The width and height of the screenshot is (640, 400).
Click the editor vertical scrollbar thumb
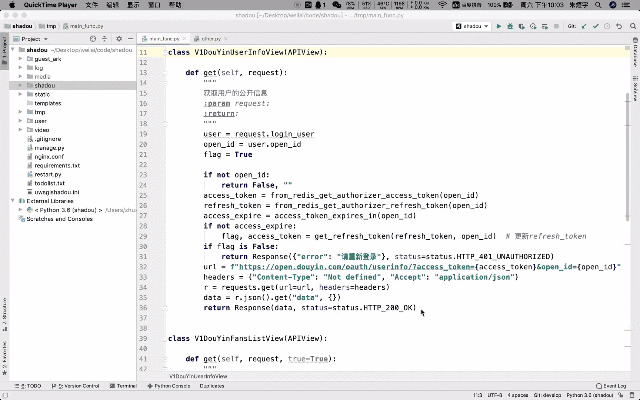click(x=627, y=157)
